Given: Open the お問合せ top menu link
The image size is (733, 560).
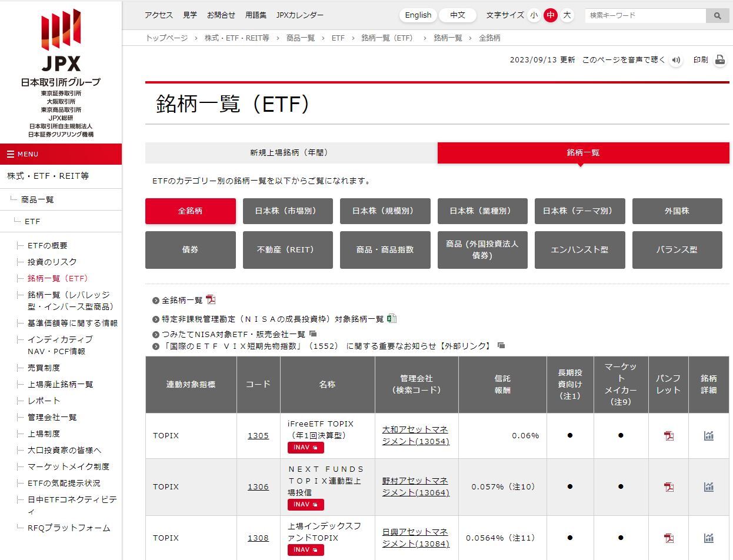Looking at the screenshot, I should pos(221,15).
